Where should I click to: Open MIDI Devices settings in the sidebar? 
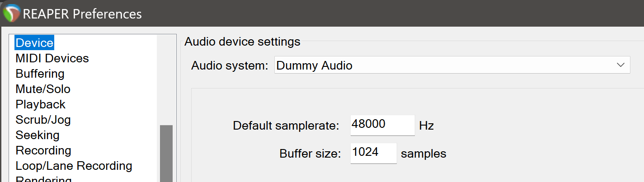(52, 58)
